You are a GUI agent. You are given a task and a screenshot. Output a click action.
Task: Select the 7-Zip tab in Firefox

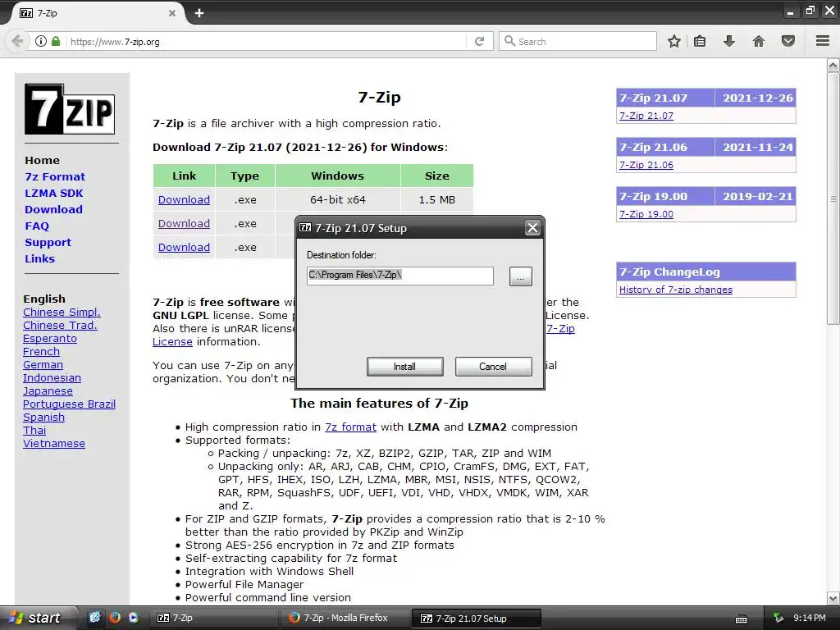tap(97, 13)
